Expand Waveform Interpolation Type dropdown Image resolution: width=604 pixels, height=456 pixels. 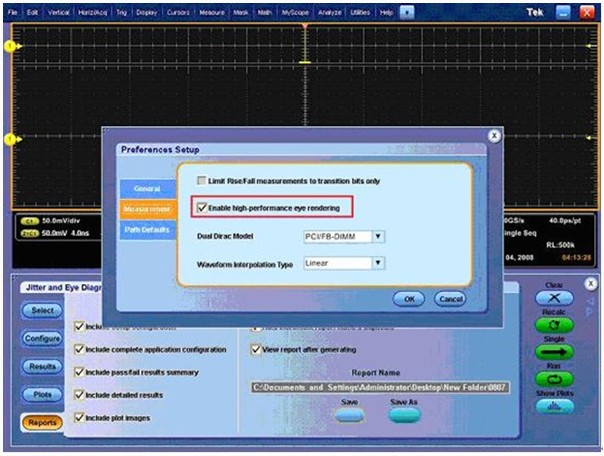tap(377, 263)
